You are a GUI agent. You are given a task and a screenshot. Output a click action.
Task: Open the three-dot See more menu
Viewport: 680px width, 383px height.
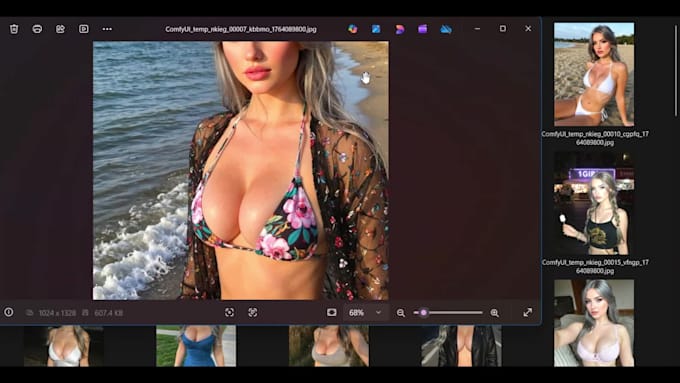tap(107, 29)
